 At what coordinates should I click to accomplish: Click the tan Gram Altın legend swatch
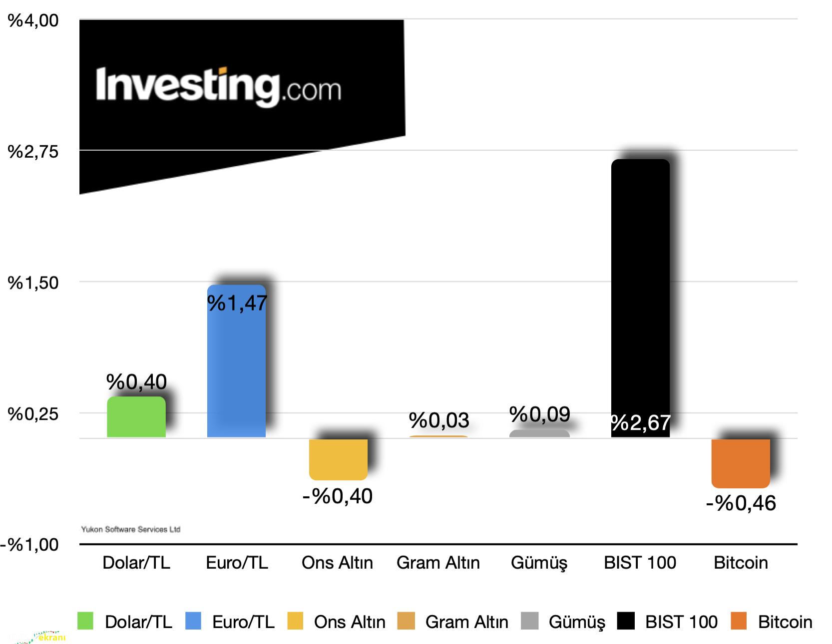pyautogui.click(x=406, y=621)
